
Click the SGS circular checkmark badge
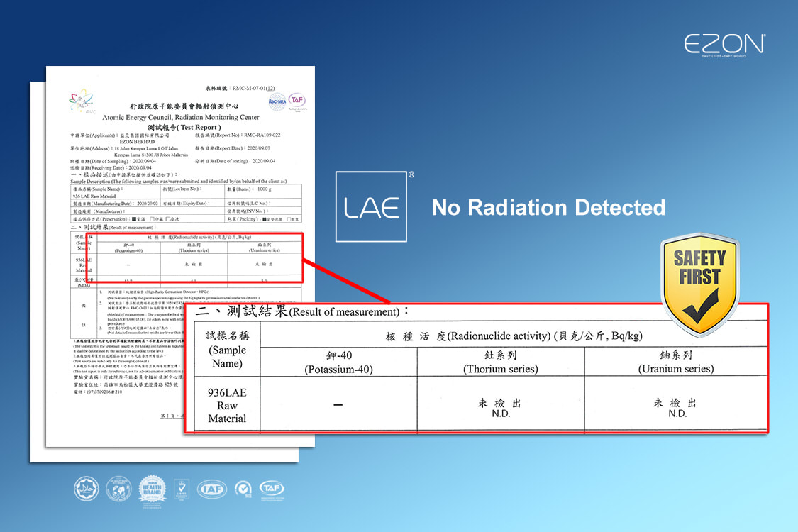pyautogui.click(x=243, y=489)
